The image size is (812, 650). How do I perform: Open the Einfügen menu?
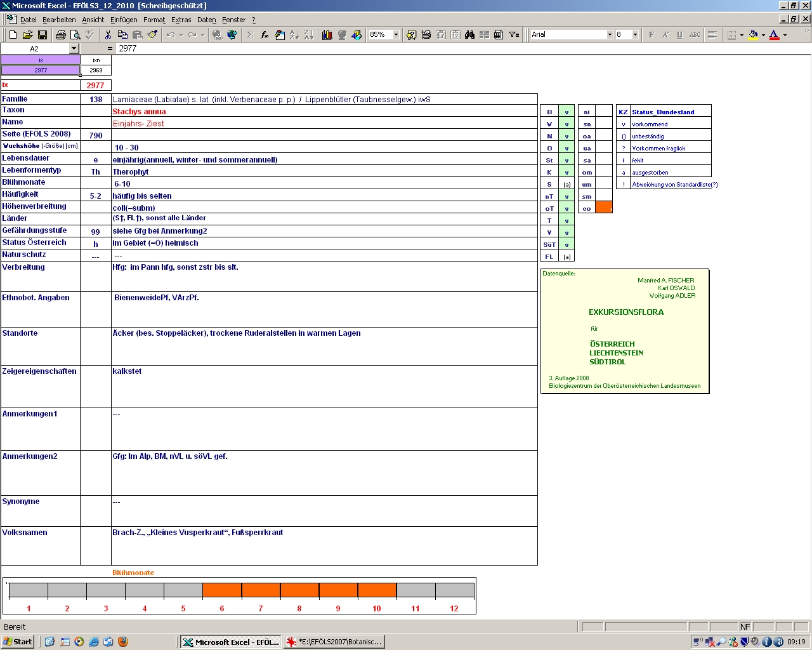click(124, 20)
